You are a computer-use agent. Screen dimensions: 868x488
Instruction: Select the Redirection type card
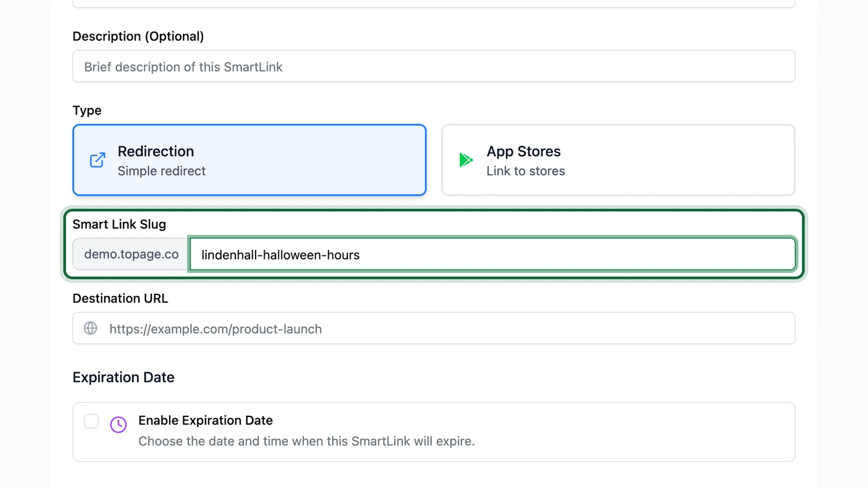[250, 160]
